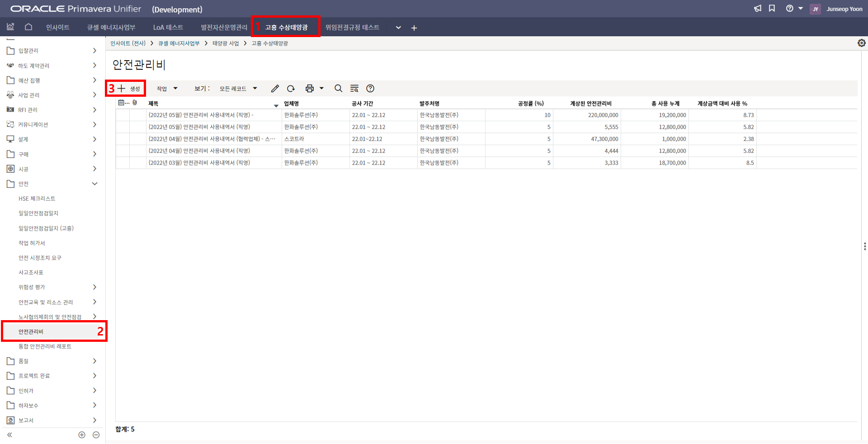Open the 모든 레코드 view dropdown
This screenshot has width=868, height=444.
pos(238,89)
